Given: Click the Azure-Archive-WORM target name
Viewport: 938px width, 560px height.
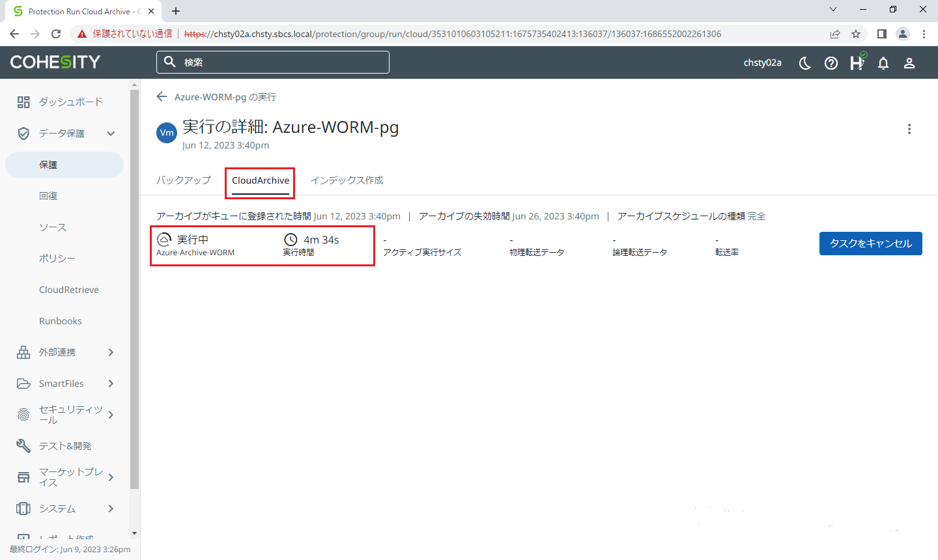Looking at the screenshot, I should (195, 253).
